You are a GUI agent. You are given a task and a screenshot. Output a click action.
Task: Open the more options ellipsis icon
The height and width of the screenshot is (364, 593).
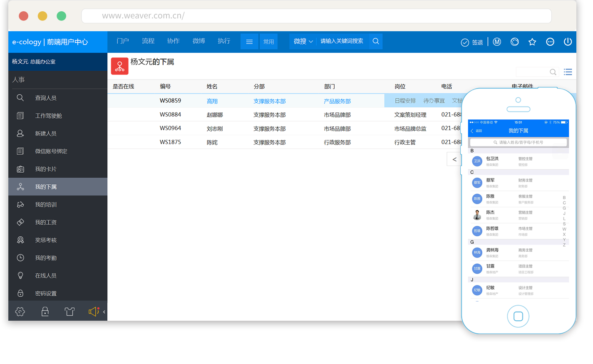pyautogui.click(x=550, y=42)
